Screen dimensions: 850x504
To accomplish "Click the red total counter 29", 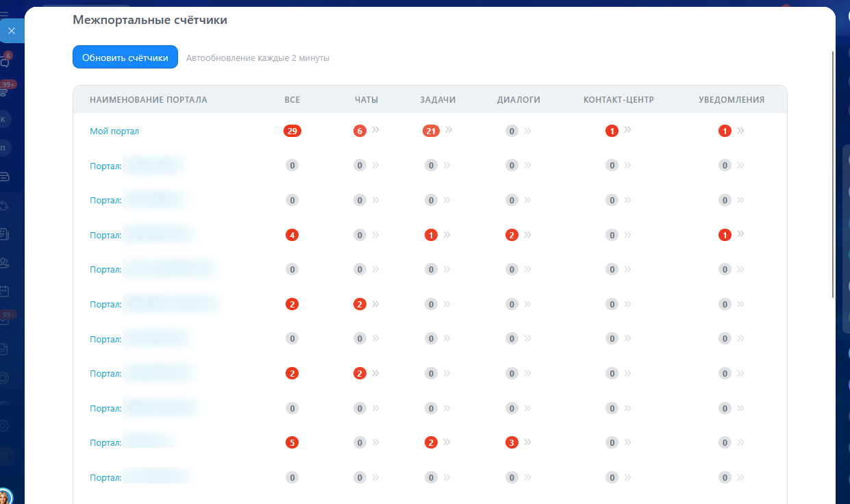I will (x=292, y=131).
